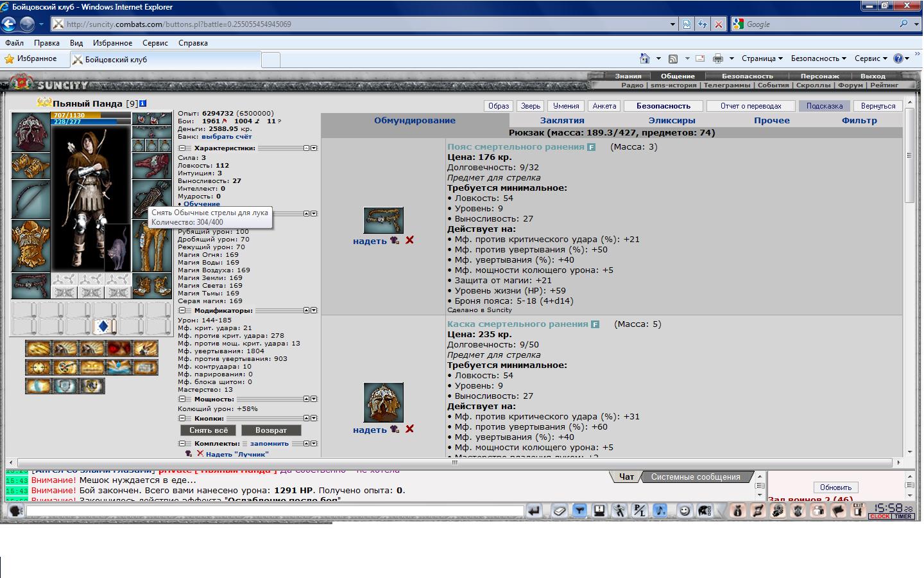Toggle the P/L transliteration icon in chat toolbar

640,511
